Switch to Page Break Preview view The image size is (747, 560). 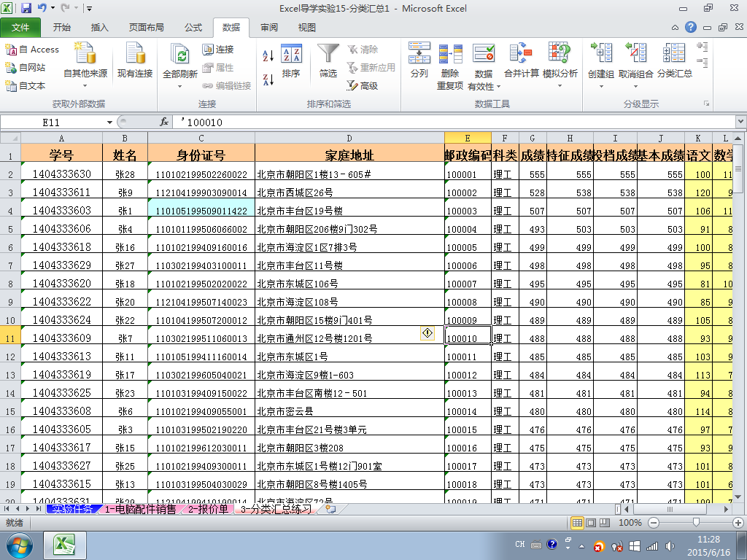603,523
